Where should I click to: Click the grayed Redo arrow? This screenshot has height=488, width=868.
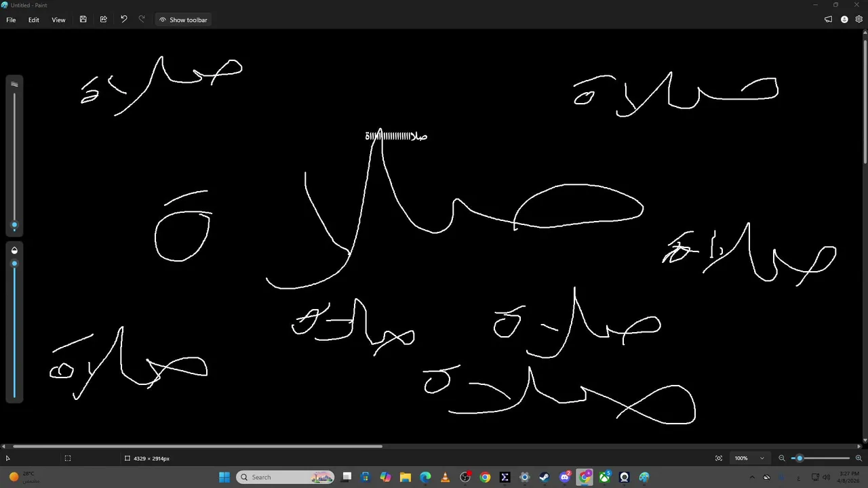pos(142,20)
